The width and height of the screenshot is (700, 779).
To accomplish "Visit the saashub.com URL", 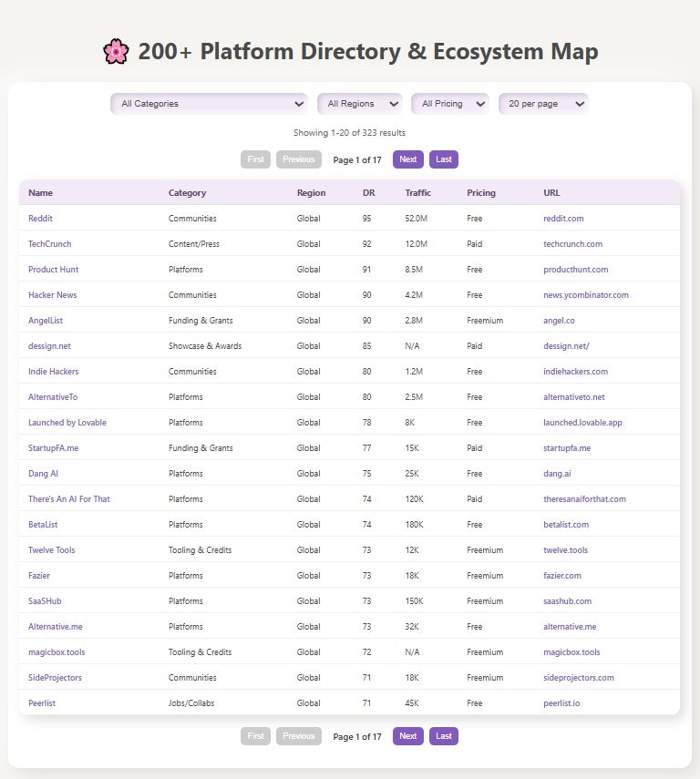I will coord(567,601).
